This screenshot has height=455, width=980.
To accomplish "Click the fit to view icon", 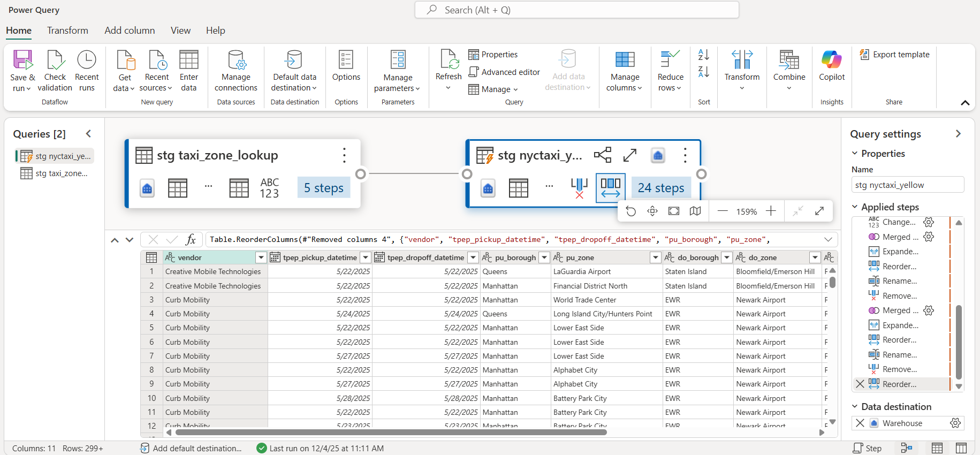I will point(674,211).
